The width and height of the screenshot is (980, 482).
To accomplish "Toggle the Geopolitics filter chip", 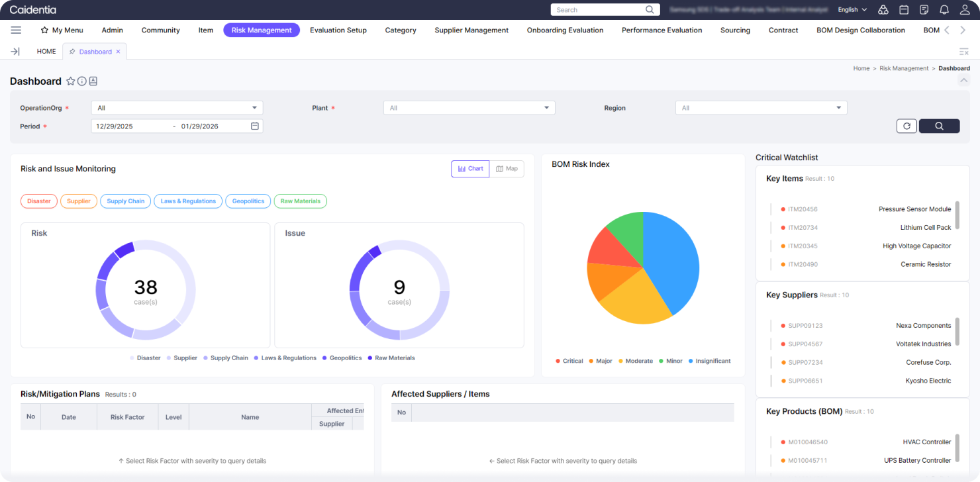I will (x=248, y=201).
